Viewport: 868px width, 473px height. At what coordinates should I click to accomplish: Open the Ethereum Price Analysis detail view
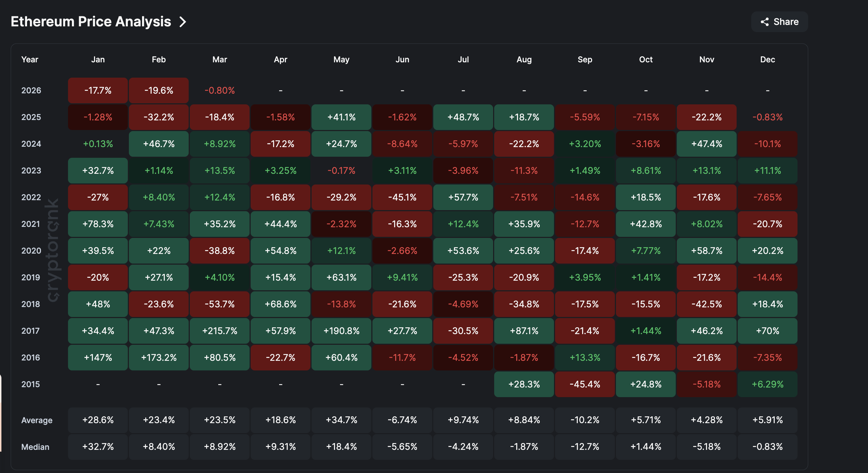pos(91,22)
